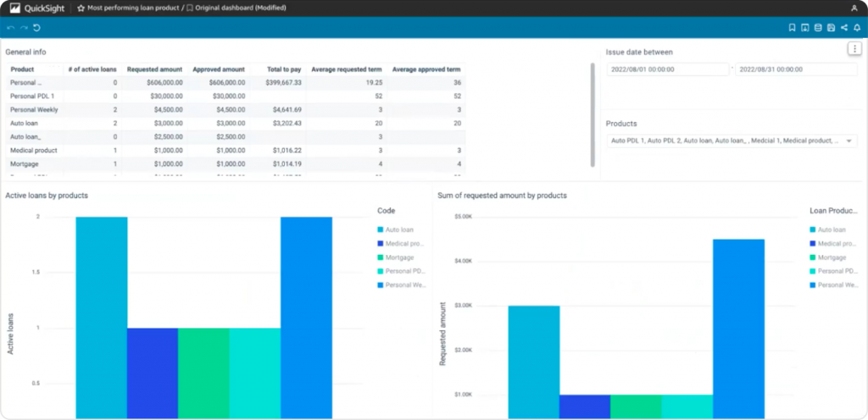Screen dimensions: 868x420
Task: Click the 19.25 average requested term cell
Action: coord(374,82)
